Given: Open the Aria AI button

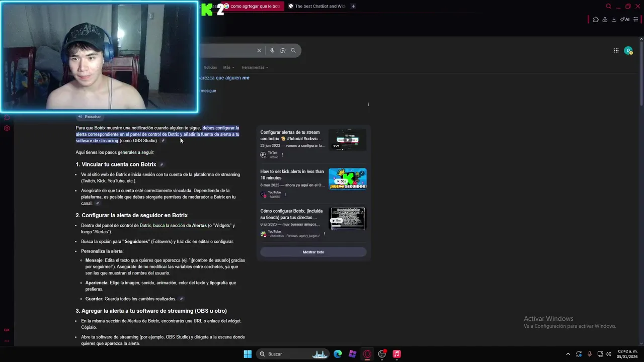Looking at the screenshot, I should point(625,20).
